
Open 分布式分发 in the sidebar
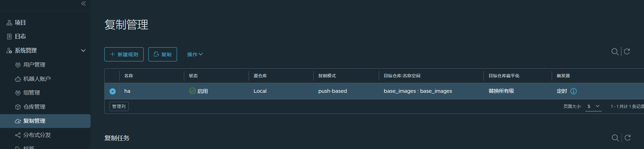coord(37,135)
